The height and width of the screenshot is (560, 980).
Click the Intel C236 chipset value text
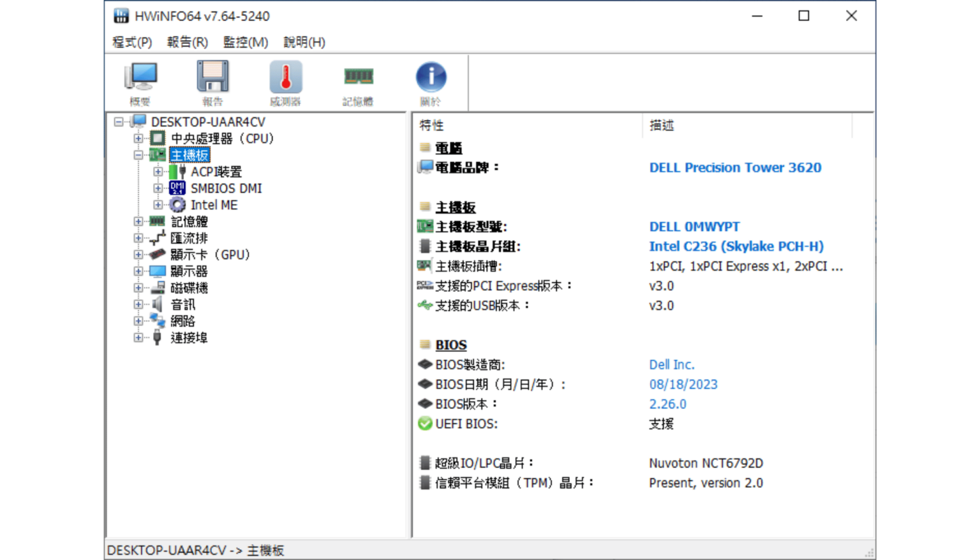736,246
